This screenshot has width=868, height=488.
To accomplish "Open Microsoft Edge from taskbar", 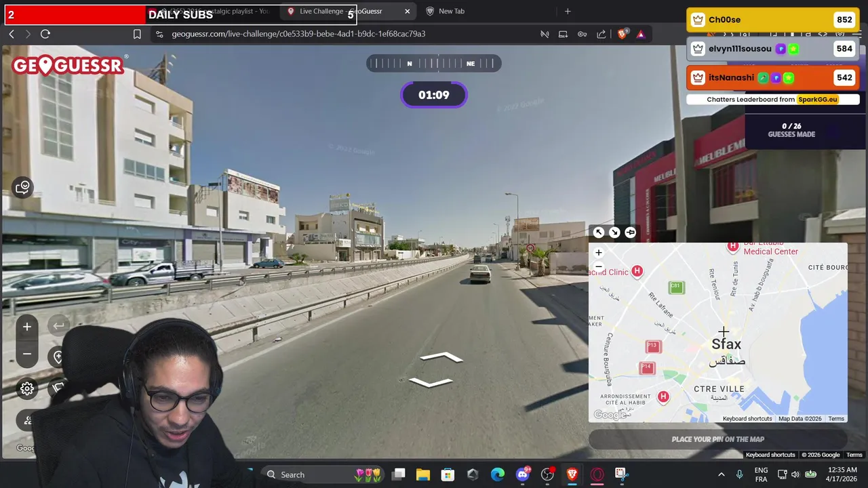I will pyautogui.click(x=498, y=474).
